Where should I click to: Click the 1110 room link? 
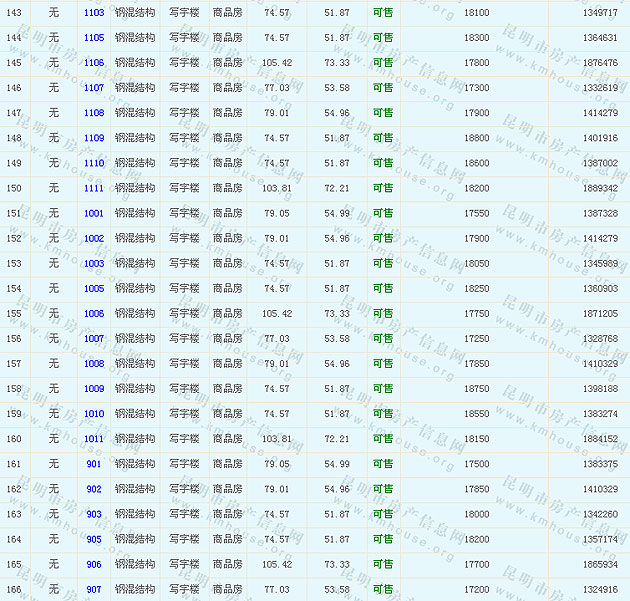(94, 163)
